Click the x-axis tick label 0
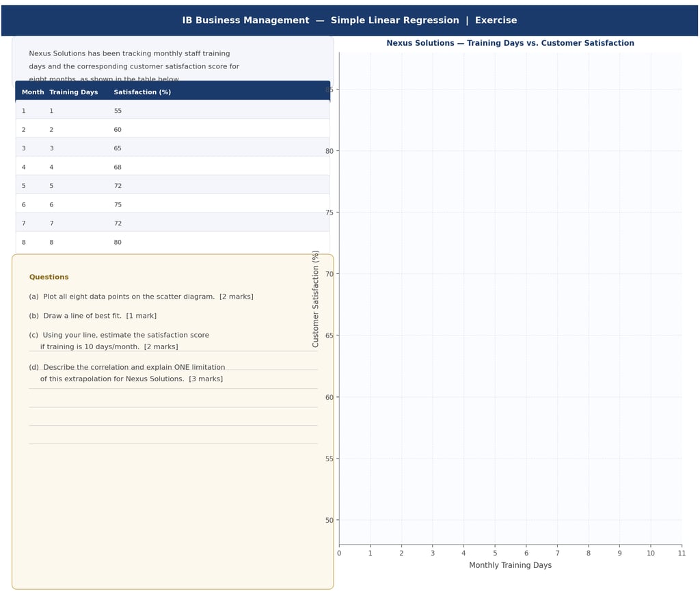The width and height of the screenshot is (700, 600). point(339,553)
